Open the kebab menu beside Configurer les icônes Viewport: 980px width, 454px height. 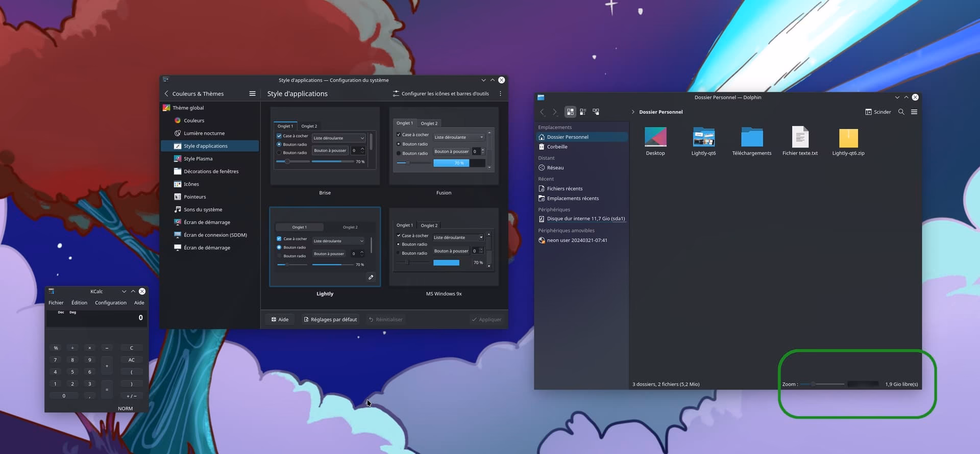500,94
